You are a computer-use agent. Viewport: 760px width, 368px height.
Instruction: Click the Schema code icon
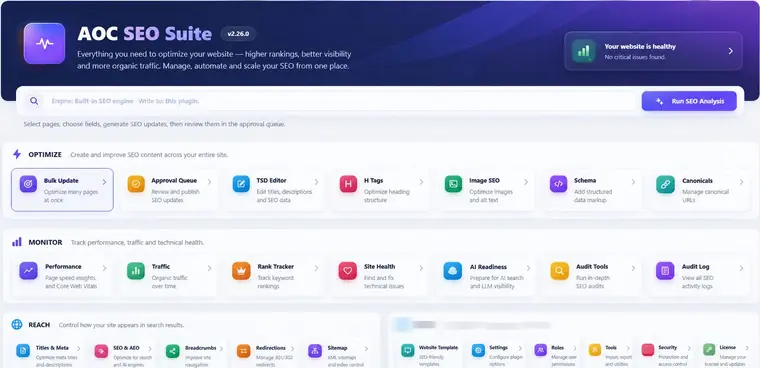point(558,184)
